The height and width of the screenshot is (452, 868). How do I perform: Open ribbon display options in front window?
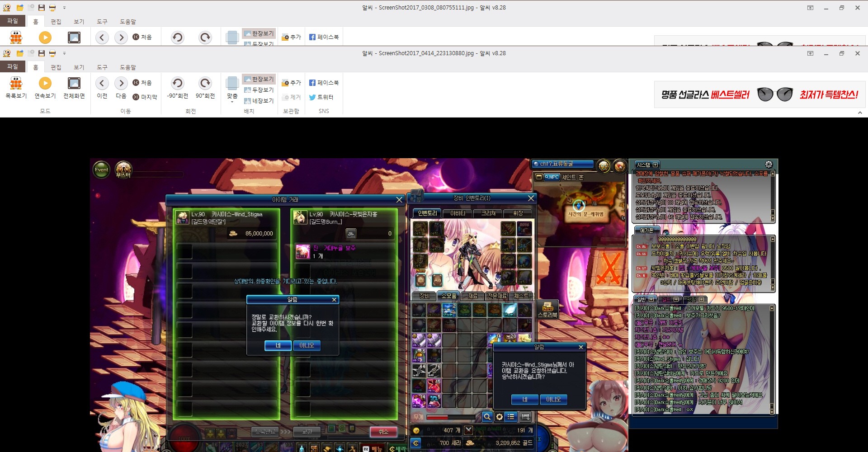pos(810,53)
